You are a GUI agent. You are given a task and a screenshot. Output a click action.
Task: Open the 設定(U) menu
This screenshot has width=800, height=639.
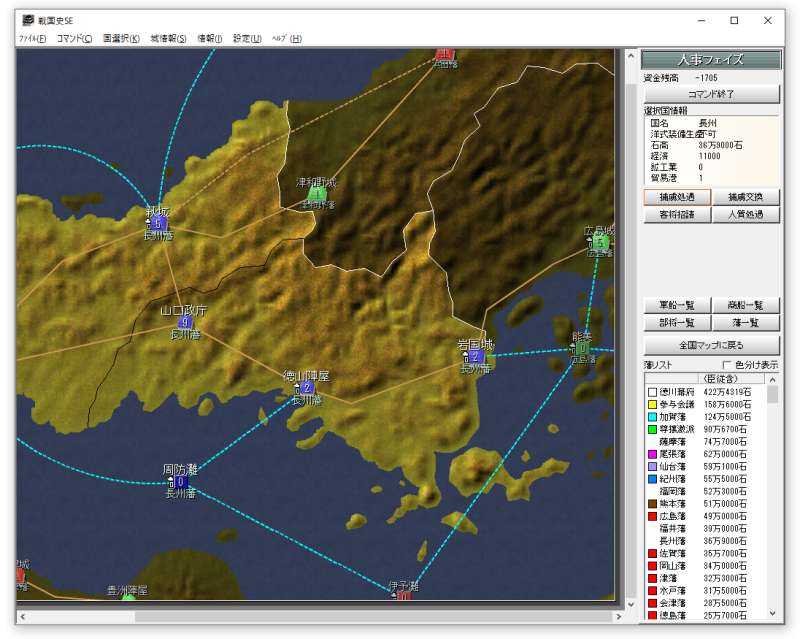pyautogui.click(x=247, y=39)
